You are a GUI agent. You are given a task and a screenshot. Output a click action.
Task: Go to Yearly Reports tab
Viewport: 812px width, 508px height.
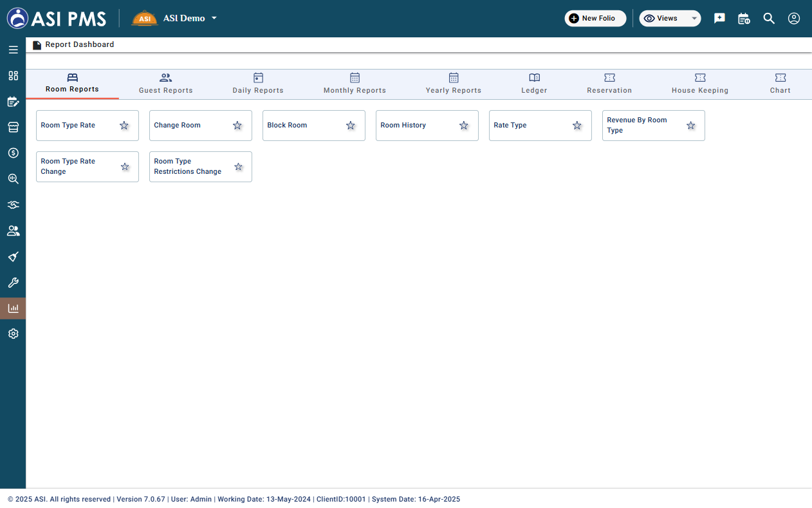[454, 84]
